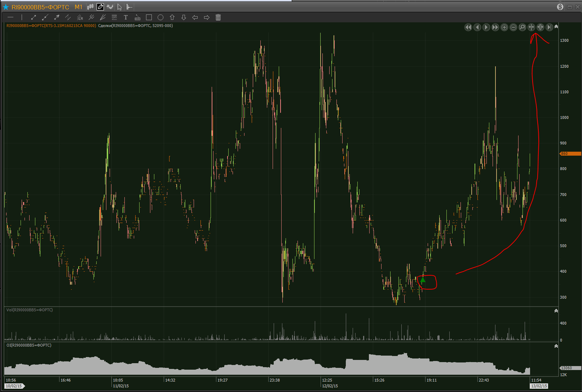Select the arrow line drawing tool
Viewport: 582px width, 392px height.
[57, 17]
